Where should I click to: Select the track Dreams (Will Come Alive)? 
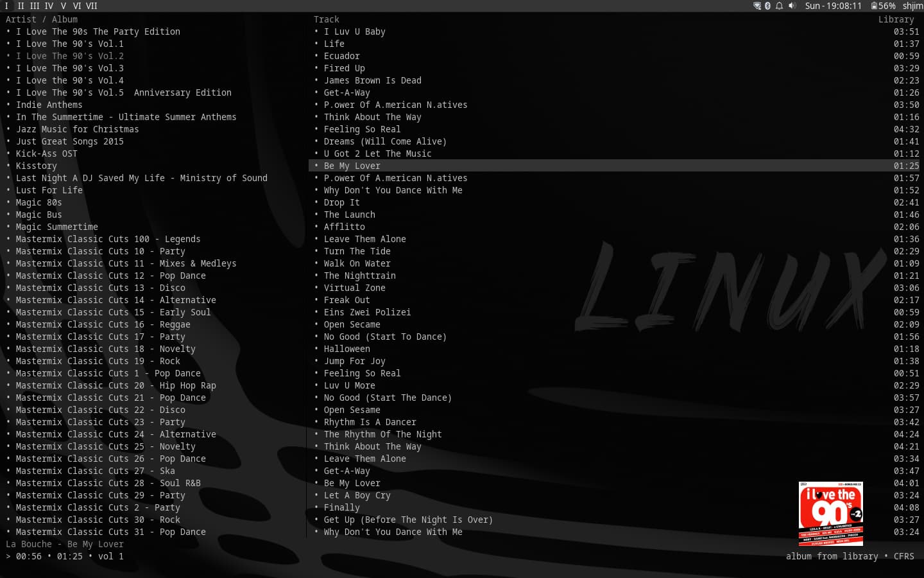click(x=386, y=141)
